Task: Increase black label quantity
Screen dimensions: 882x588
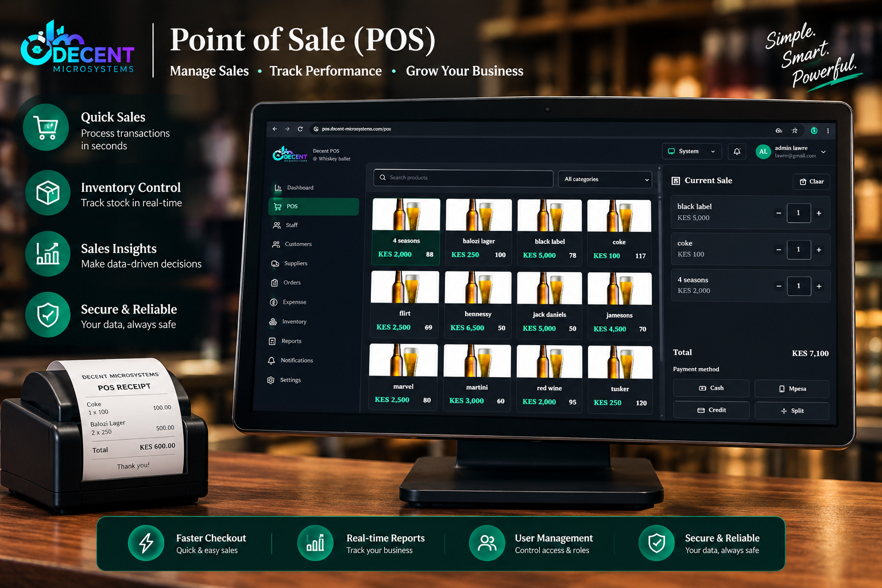Action: [819, 213]
